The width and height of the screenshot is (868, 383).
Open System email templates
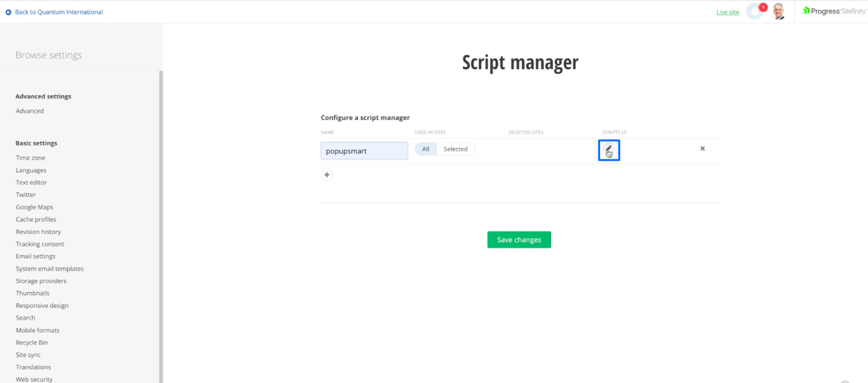point(49,269)
